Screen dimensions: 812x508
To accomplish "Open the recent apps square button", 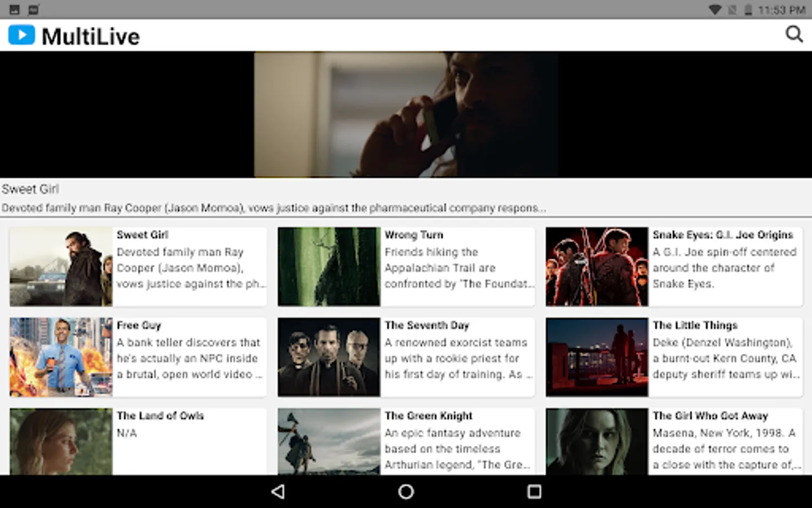I will click(534, 492).
